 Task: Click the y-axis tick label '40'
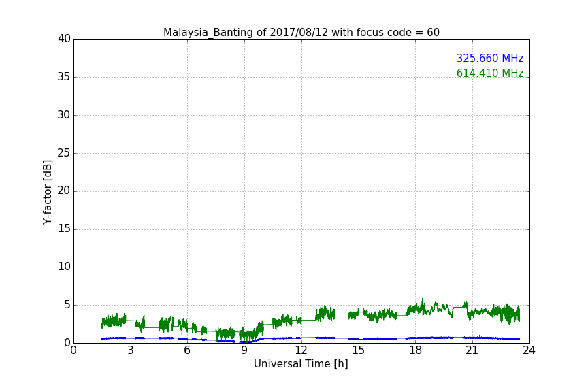point(64,39)
